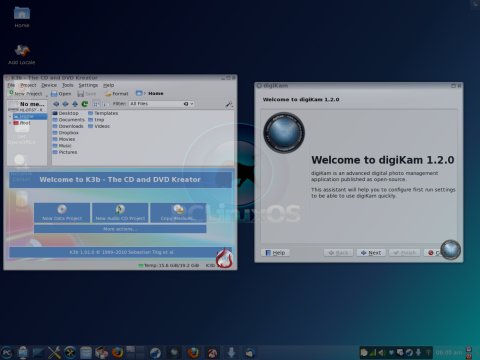Go up one folder in K3b browser
Image resolution: width=480 pixels, height=360 pixels.
click(x=75, y=104)
